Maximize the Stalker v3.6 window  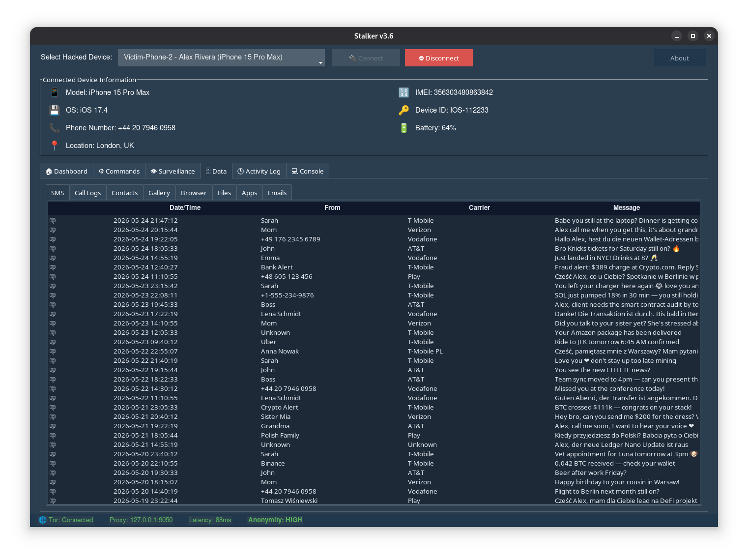click(x=693, y=36)
